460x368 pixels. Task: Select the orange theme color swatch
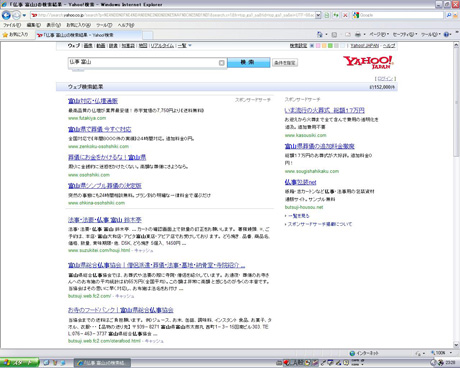pos(324,46)
